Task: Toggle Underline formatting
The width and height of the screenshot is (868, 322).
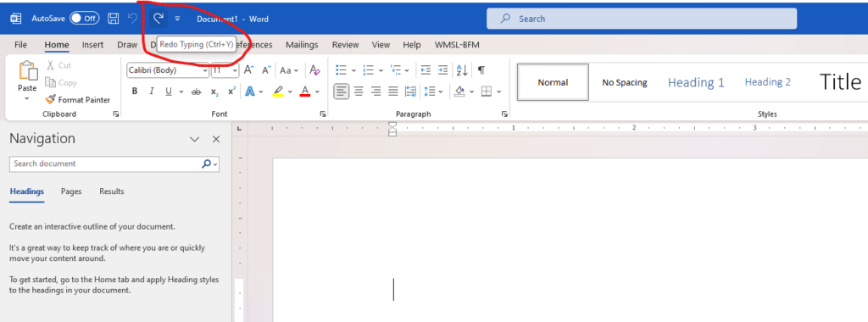Action: (x=169, y=92)
